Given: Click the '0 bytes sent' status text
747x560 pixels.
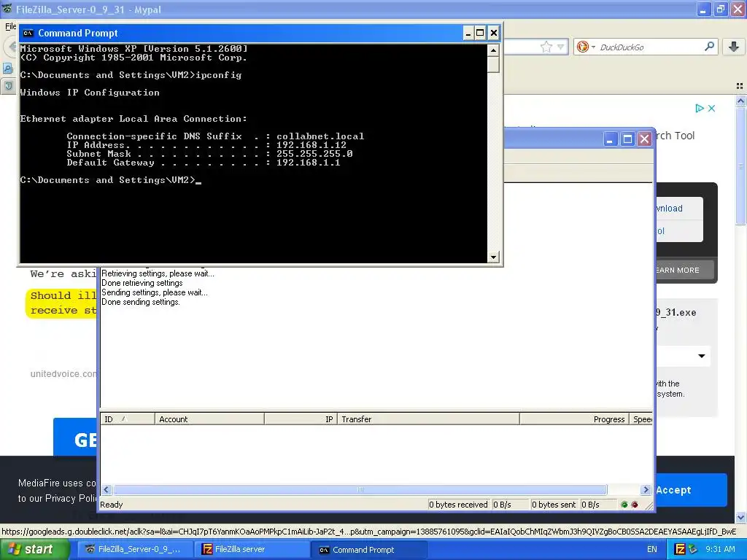Looking at the screenshot, I should point(554,505).
